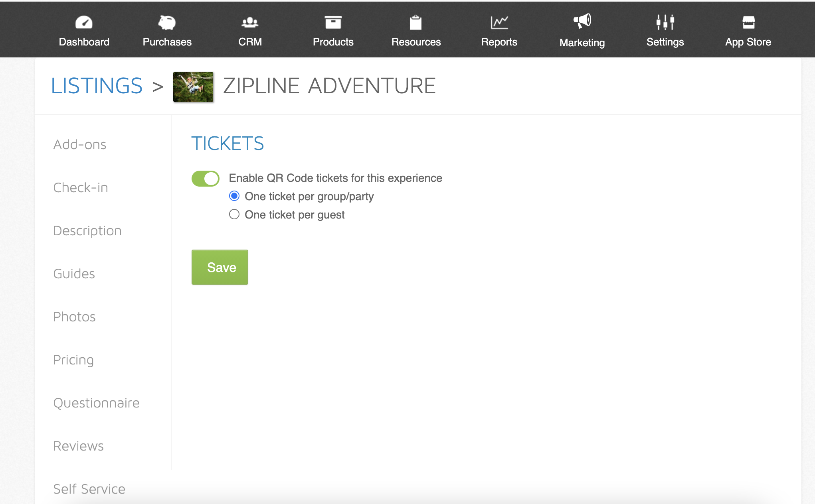This screenshot has height=504, width=815.
Task: Open the CRM people icon
Action: pos(250,22)
